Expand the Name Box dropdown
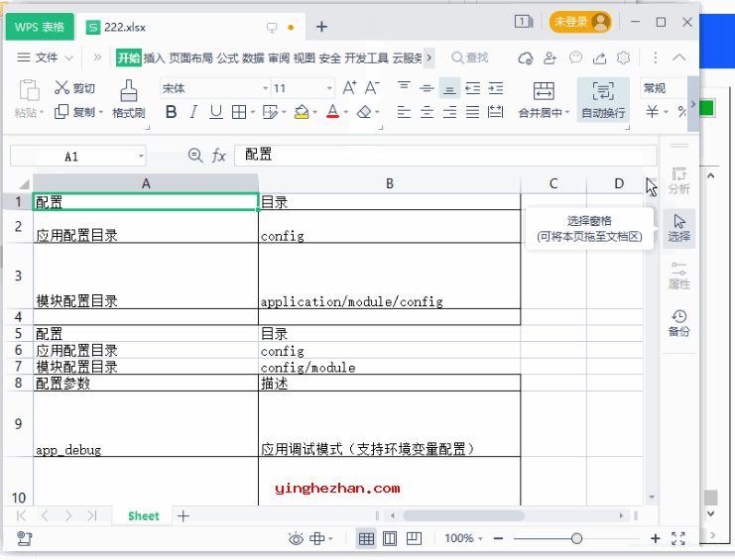The height and width of the screenshot is (560, 735). coord(141,157)
